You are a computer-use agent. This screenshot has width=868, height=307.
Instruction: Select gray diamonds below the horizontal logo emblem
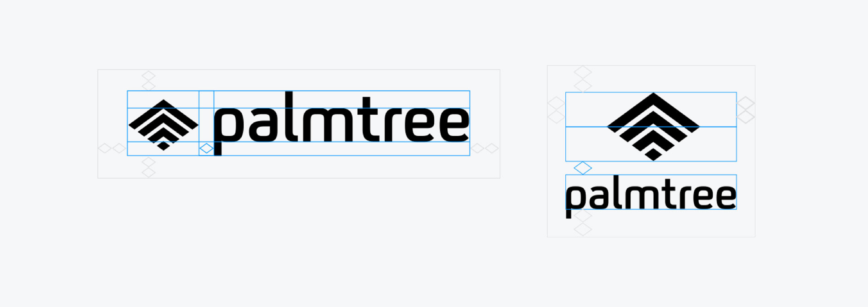point(149,167)
